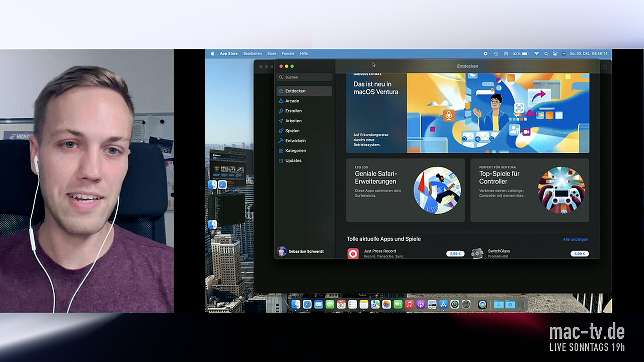The width and height of the screenshot is (644, 362).
Task: Click the Suchen search field
Action: point(304,77)
